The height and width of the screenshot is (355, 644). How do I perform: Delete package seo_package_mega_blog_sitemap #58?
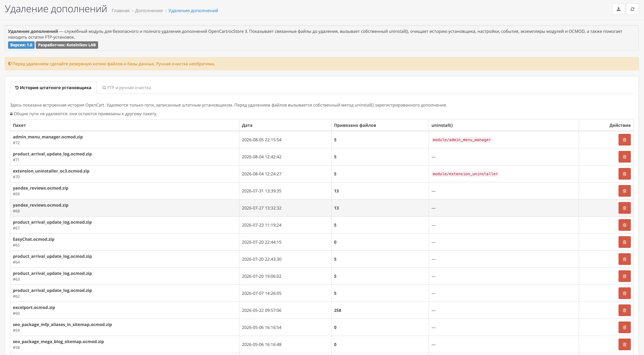pos(625,345)
